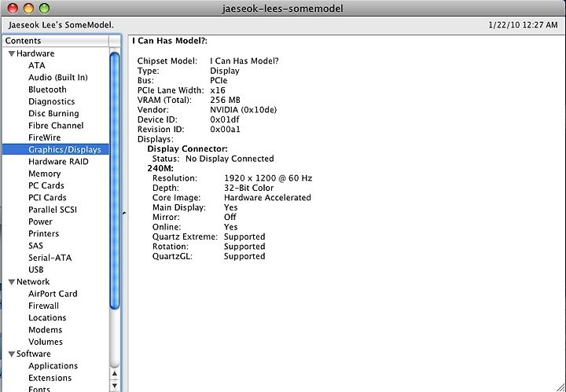Select Locations under Network
This screenshot has width=566, height=392.
pyautogui.click(x=47, y=317)
